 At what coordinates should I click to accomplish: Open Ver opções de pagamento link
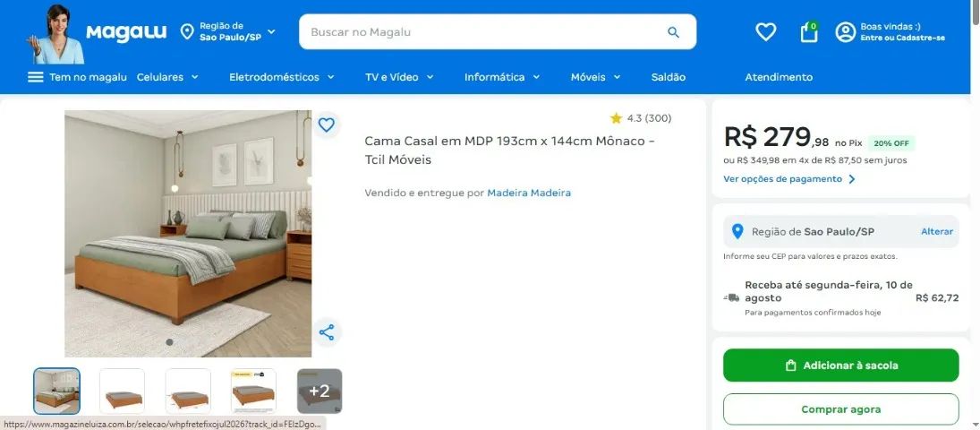[789, 179]
